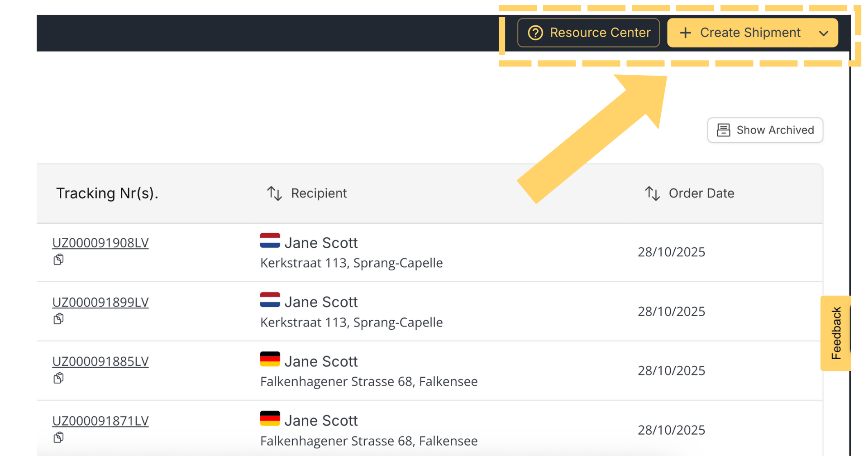868x471 pixels.
Task: Click the plus icon on Create Shipment
Action: pos(685,33)
